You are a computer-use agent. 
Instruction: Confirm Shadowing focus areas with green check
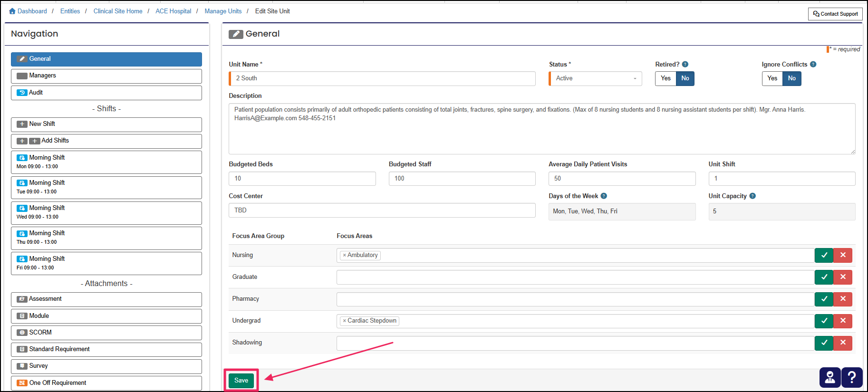click(824, 343)
